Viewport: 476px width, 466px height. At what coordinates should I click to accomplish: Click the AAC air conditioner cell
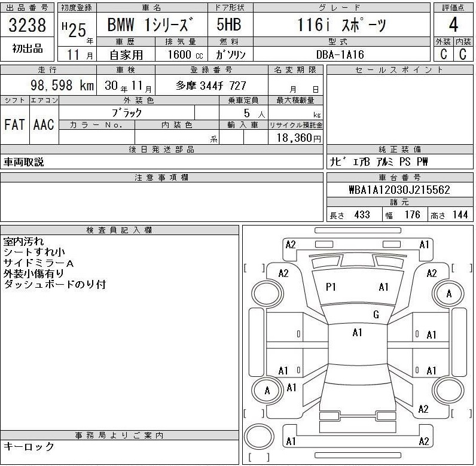tap(44, 124)
